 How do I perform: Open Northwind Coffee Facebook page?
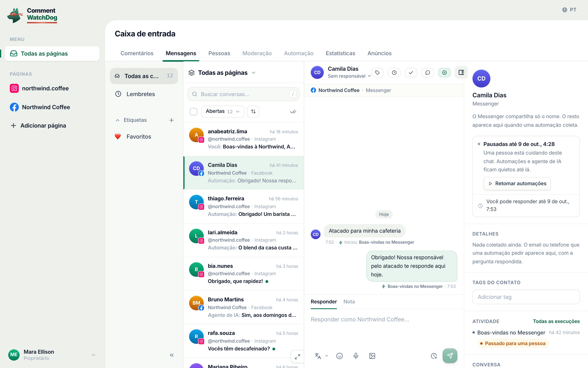click(40, 107)
